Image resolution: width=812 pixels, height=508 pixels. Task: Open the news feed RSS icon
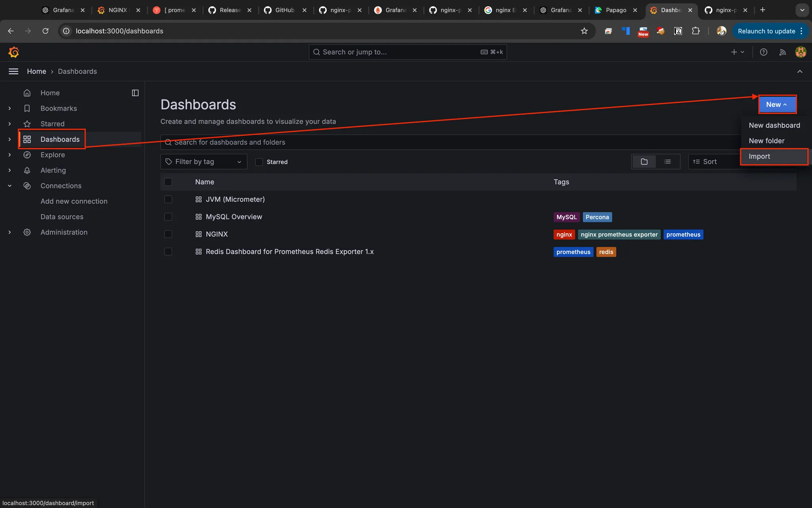782,52
